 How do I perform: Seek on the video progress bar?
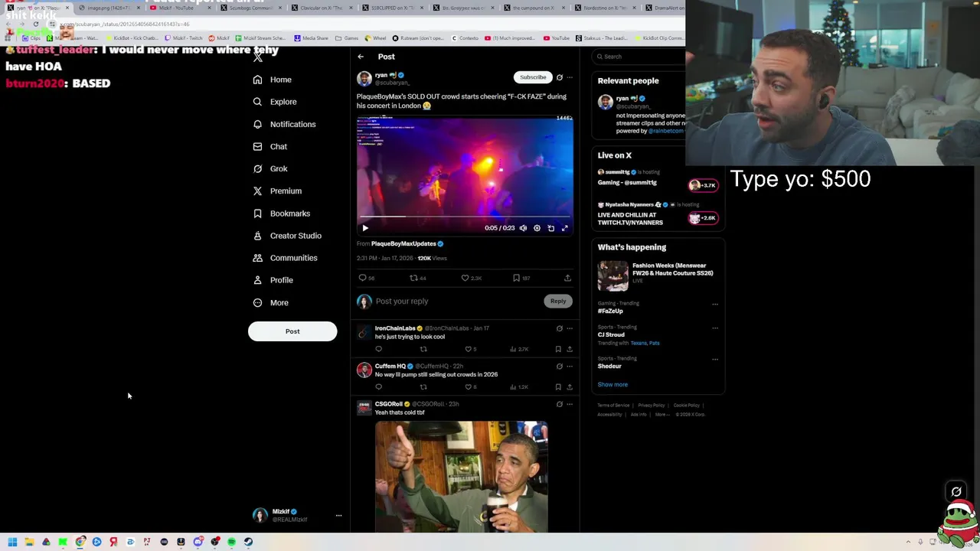pyautogui.click(x=465, y=217)
